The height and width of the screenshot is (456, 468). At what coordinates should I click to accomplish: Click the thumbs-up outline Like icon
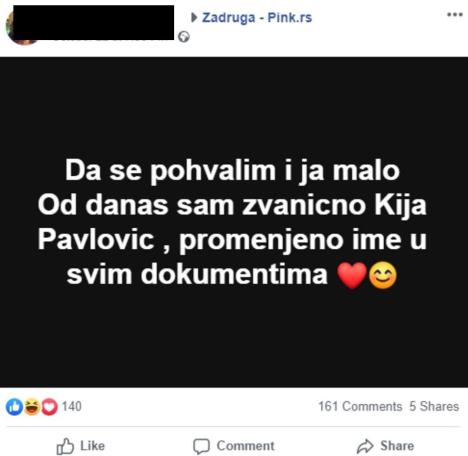65,446
